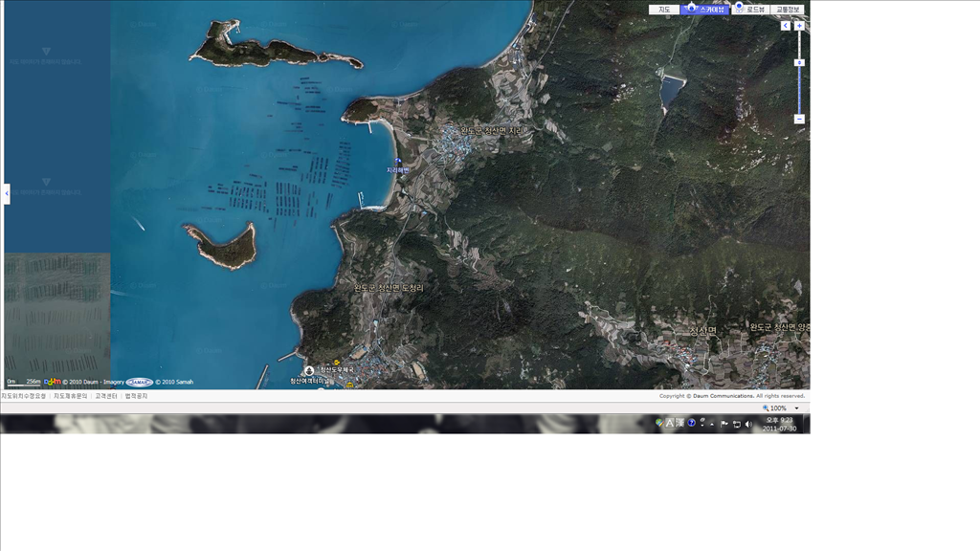Screen dimensions: 980x551
Task: Open the Action Center flag tray icon
Action: [724, 424]
